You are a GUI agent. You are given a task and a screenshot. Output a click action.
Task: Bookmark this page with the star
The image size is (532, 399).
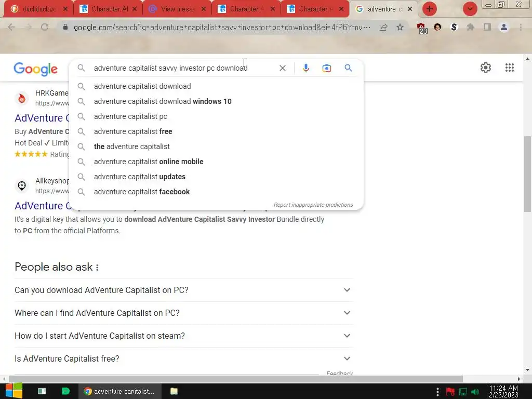(400, 27)
